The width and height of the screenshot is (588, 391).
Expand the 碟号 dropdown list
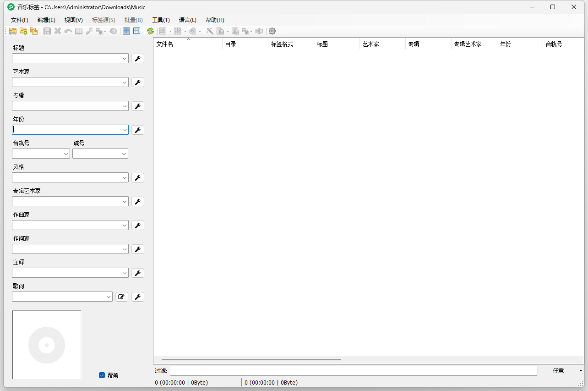pos(124,154)
